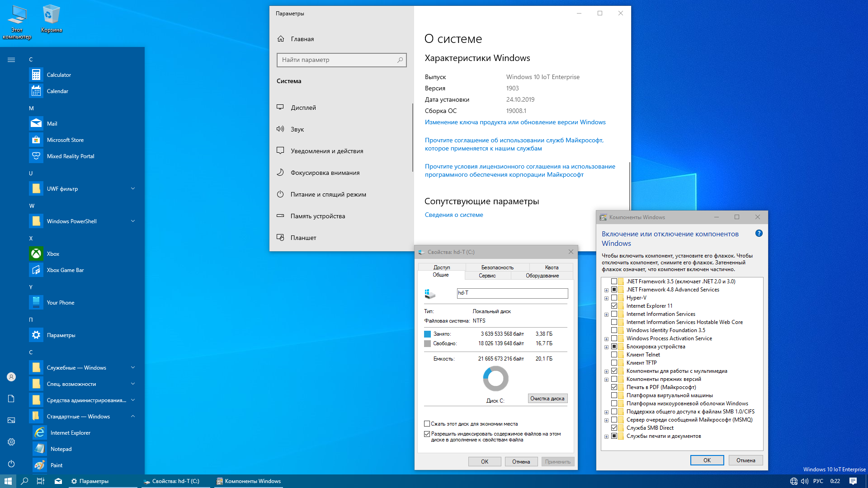This screenshot has height=488, width=868.
Task: Enable Клиент Telnet checkbox
Action: [614, 355]
